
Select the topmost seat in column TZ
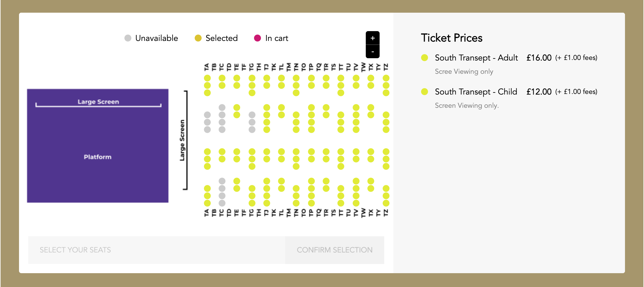[386, 78]
